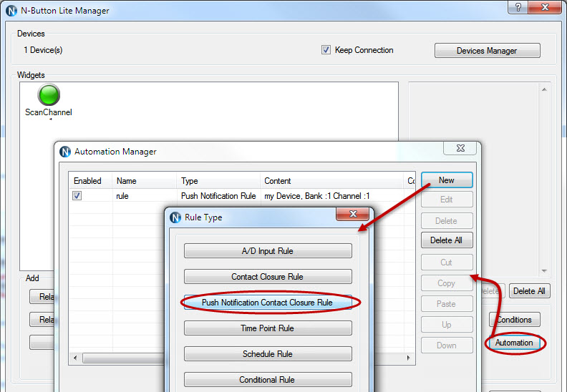The height and width of the screenshot is (392, 567).
Task: Click the '1 Device(s)' label
Action: (43, 50)
